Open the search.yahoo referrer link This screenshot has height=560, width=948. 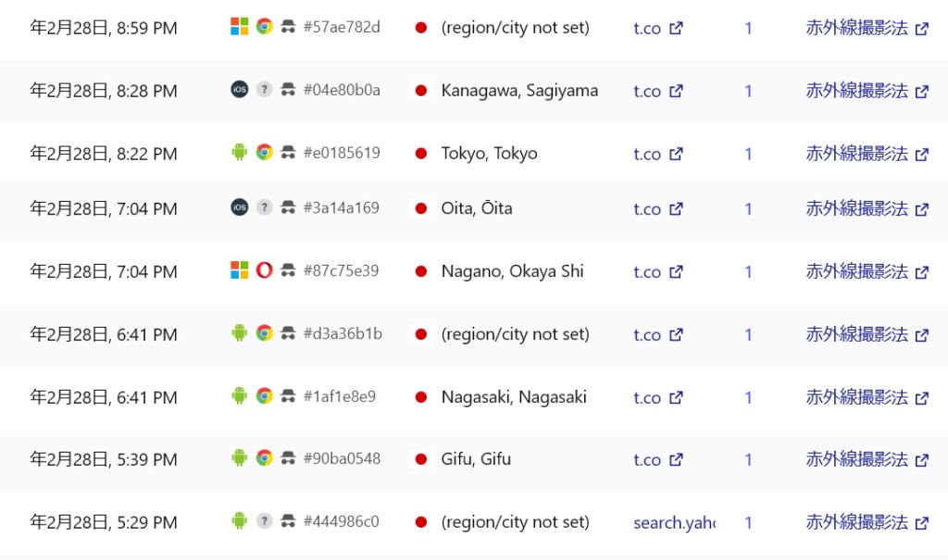[x=674, y=523]
